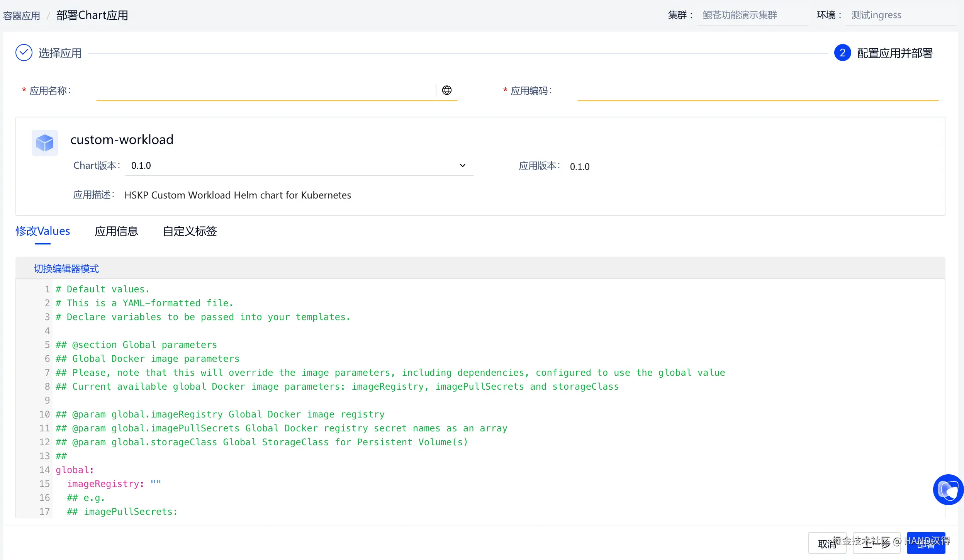Switch to the 应用信息 tab
Viewport: 964px width, 560px height.
pyautogui.click(x=116, y=231)
